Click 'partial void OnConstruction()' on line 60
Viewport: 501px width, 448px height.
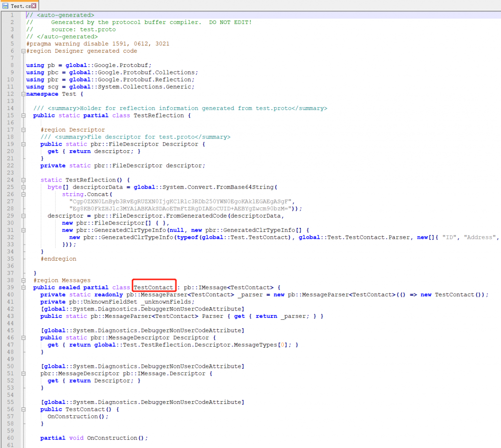[92, 438]
